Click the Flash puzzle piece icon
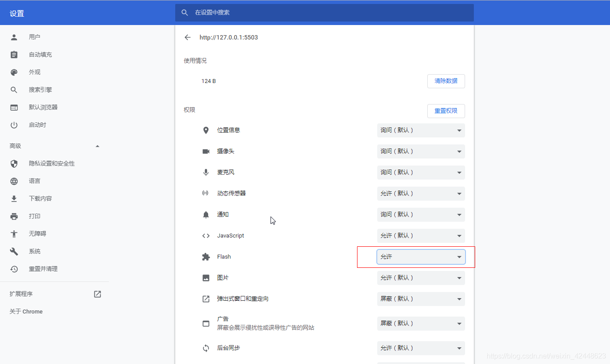 pyautogui.click(x=206, y=256)
